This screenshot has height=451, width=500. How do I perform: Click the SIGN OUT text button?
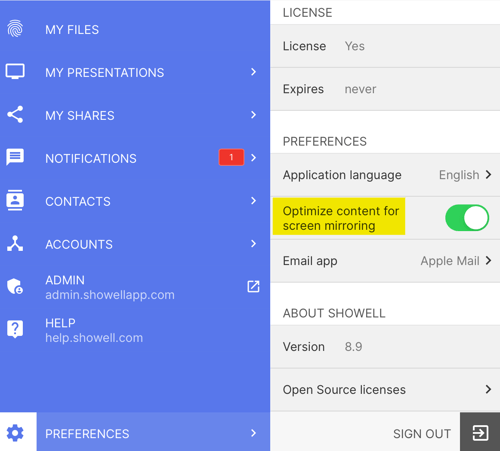coord(422,434)
